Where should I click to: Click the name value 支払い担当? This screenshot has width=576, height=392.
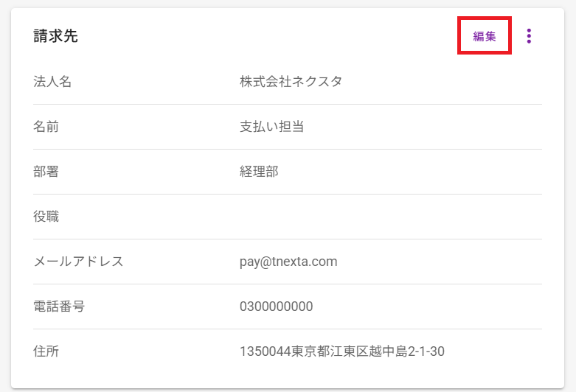[x=271, y=127]
